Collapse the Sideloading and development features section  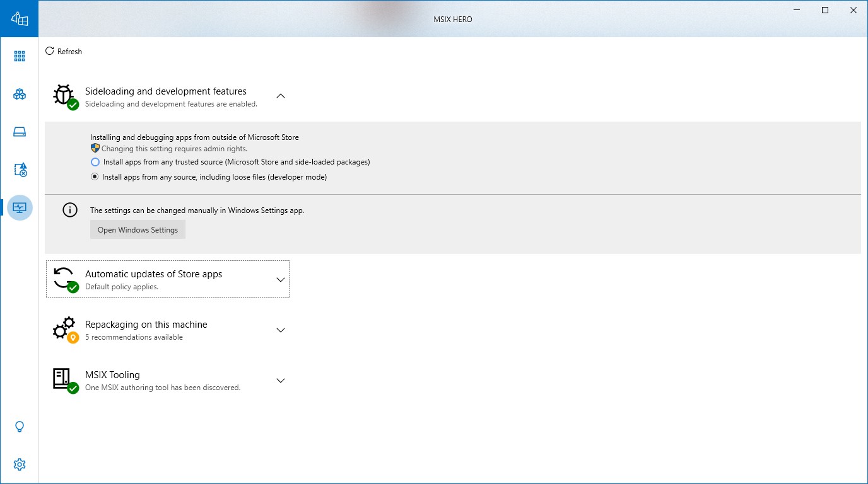tap(281, 96)
